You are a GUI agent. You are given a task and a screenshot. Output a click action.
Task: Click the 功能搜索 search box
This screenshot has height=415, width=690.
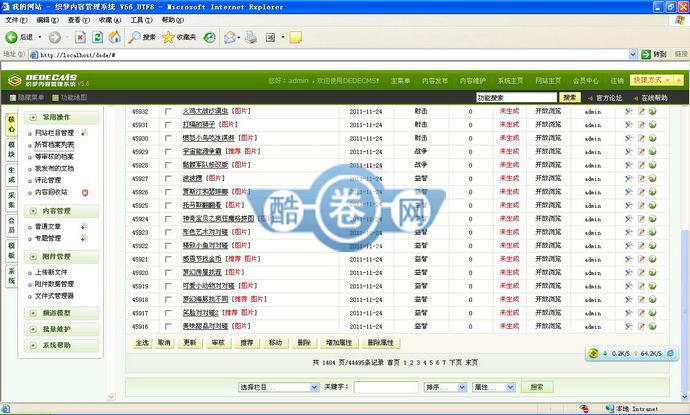click(x=517, y=97)
